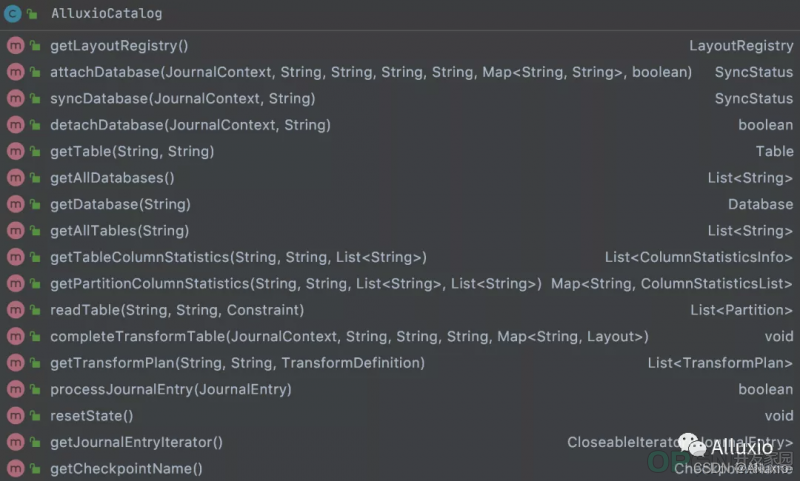Select the getTransformPlan method entry
The height and width of the screenshot is (481, 800).
coord(400,363)
